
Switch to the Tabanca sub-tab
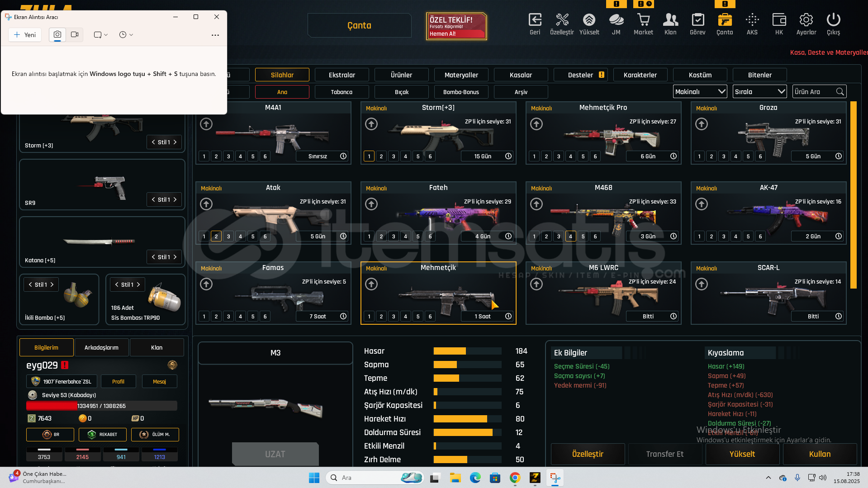(x=342, y=92)
